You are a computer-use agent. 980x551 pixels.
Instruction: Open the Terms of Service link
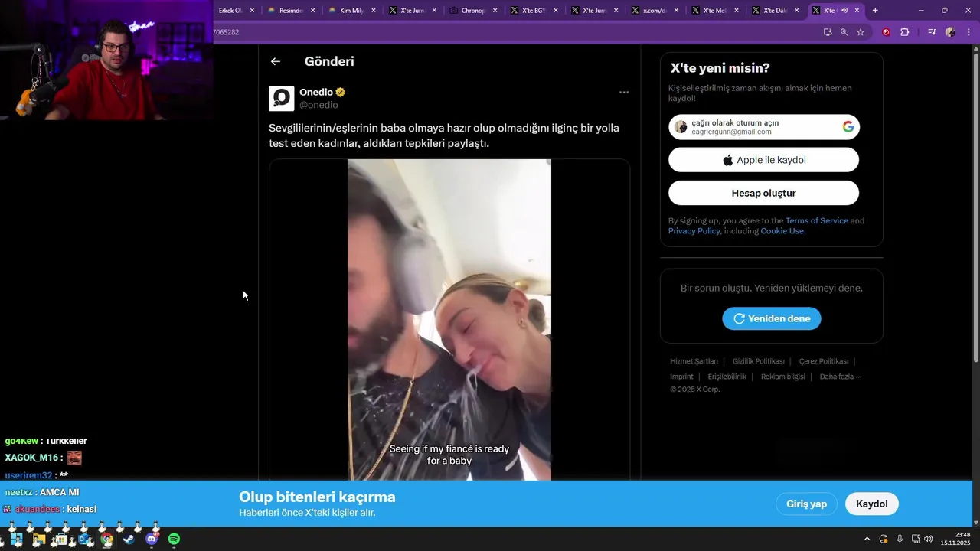[817, 220]
